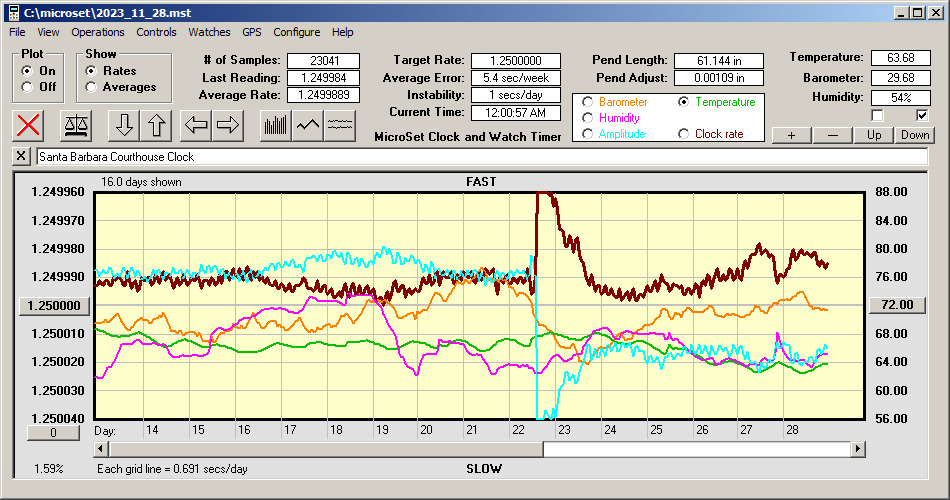
Task: Click the plus zoom button
Action: pyautogui.click(x=791, y=135)
